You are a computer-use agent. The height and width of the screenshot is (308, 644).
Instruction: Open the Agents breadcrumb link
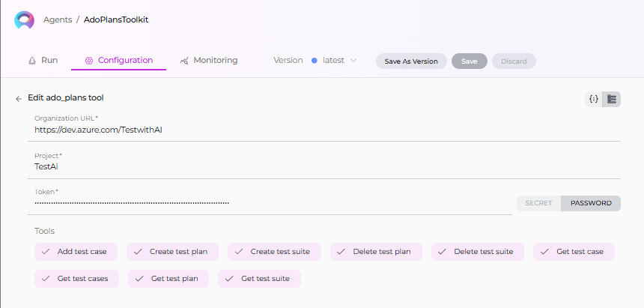(58, 19)
